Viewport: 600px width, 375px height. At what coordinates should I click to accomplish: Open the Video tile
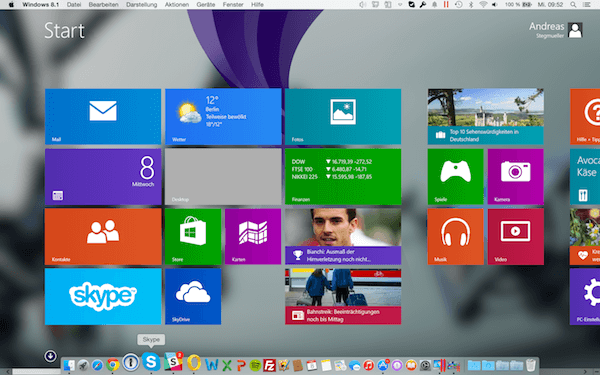(515, 236)
